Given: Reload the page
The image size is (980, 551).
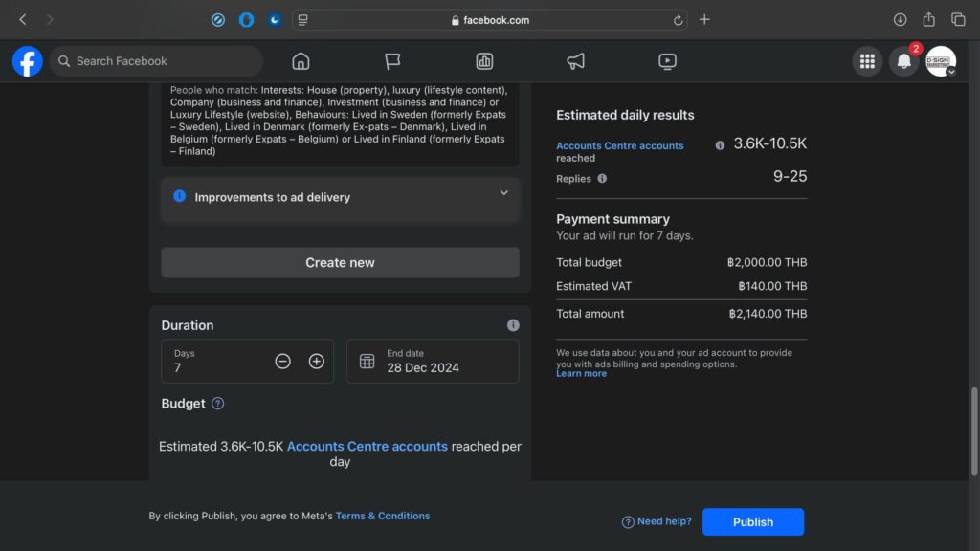Looking at the screenshot, I should 678,20.
